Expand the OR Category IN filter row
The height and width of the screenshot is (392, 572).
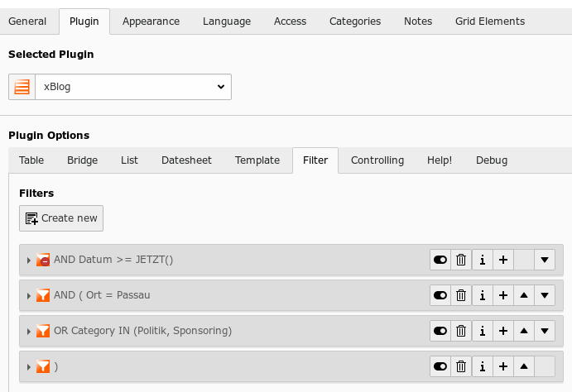click(x=29, y=332)
